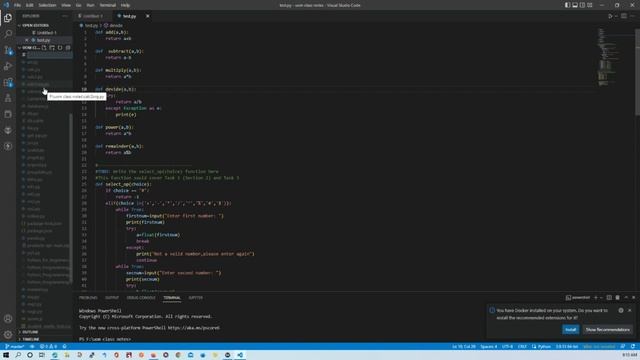
Task: Open the Explorer view in activity bar
Action: coord(8,18)
